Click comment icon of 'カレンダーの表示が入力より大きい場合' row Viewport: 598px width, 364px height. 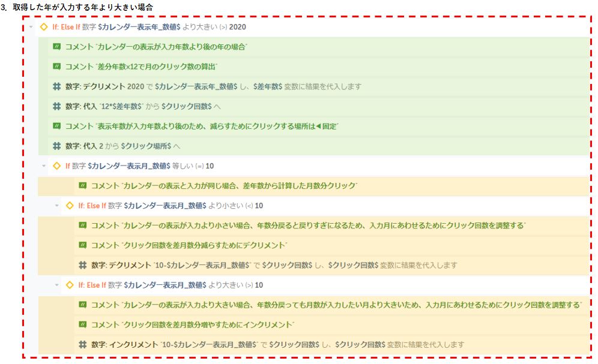(82, 305)
